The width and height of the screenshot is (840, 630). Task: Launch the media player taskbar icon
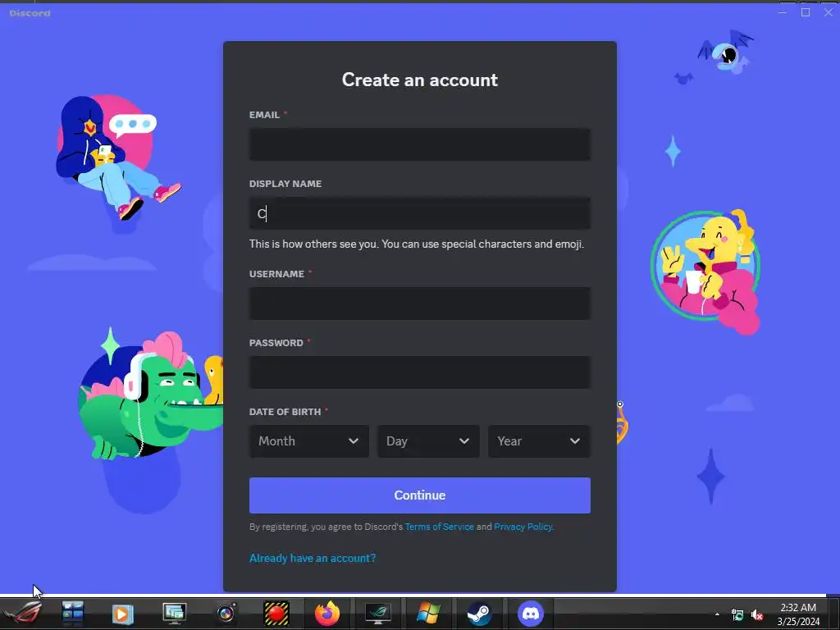[x=122, y=614]
